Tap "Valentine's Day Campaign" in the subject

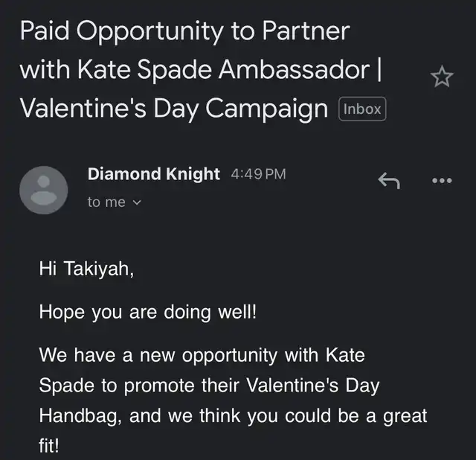click(173, 109)
